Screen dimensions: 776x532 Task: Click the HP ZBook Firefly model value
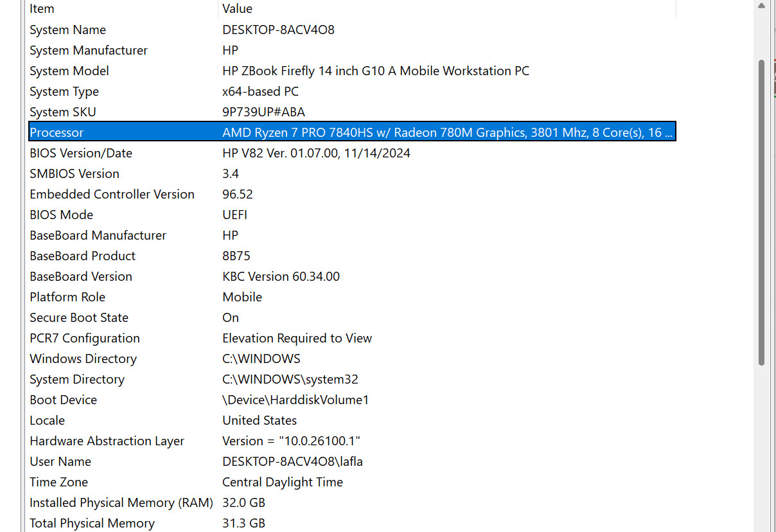[x=376, y=71]
